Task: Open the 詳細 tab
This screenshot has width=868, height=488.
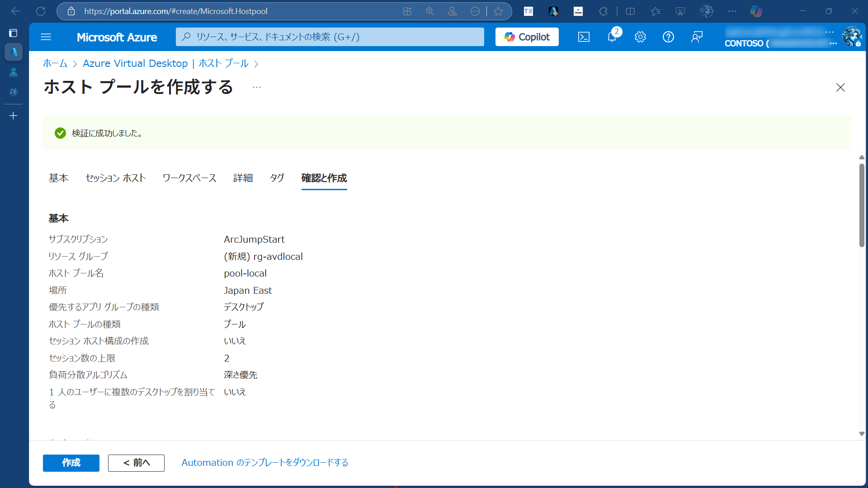Action: (x=243, y=178)
